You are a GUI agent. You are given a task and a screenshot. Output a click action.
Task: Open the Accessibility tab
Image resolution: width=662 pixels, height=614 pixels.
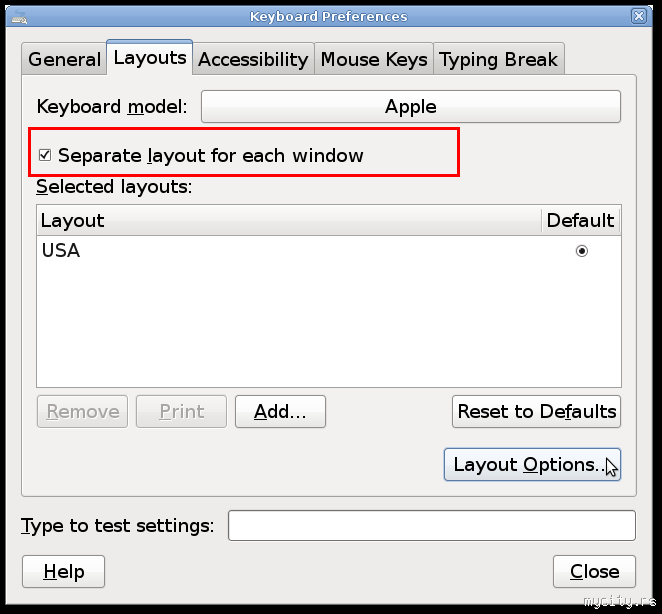coord(253,59)
